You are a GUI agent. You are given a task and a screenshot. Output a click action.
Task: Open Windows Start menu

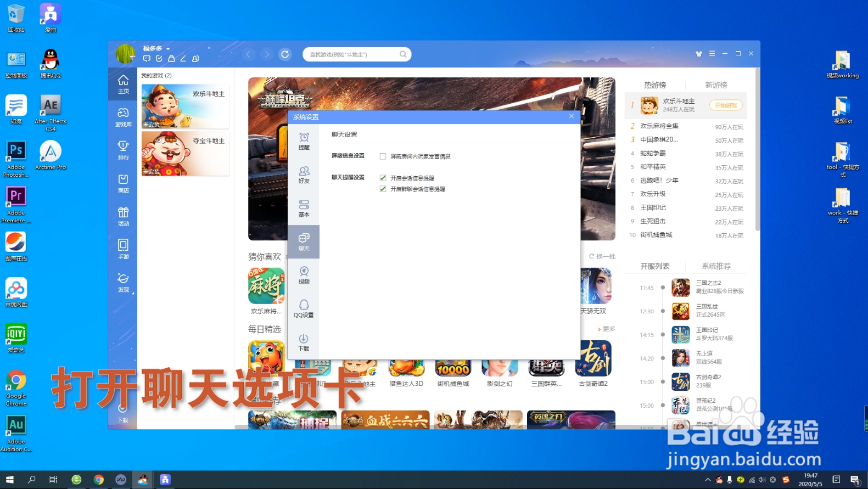(9, 480)
